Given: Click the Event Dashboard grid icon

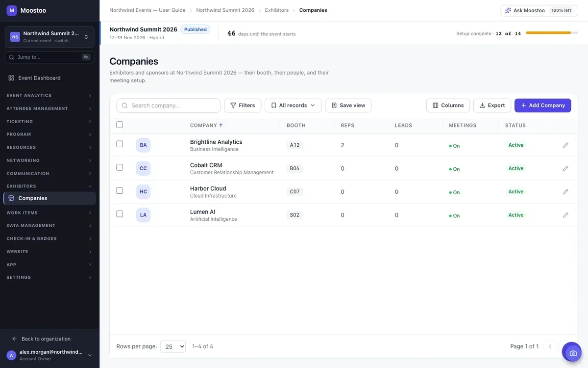Looking at the screenshot, I should (x=11, y=78).
